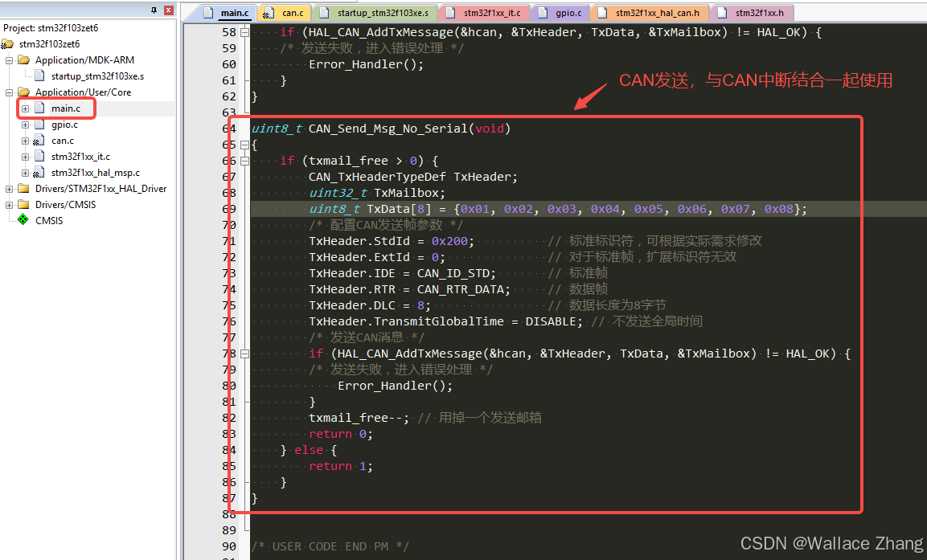
Task: Click the can.c file icon in the project tree
Action: [39, 141]
